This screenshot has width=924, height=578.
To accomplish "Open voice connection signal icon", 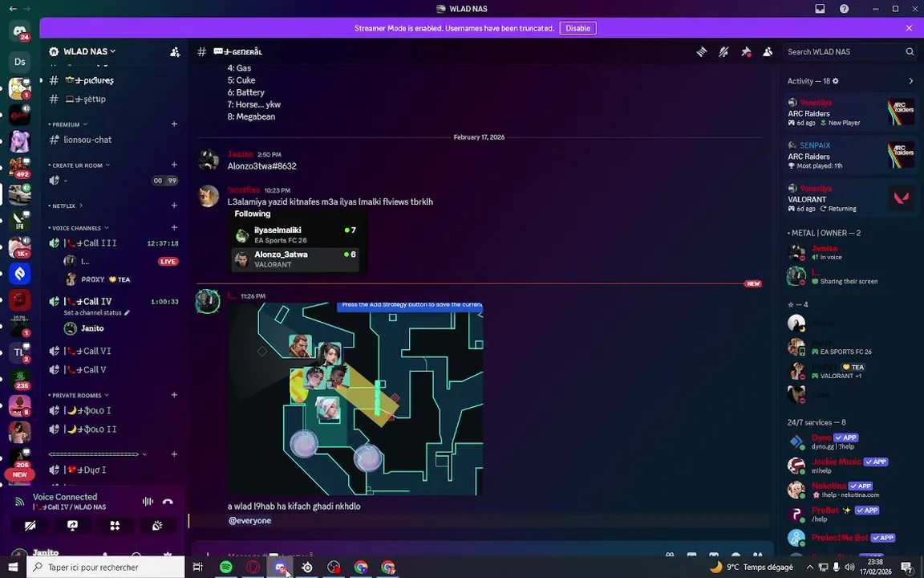I will pos(19,501).
